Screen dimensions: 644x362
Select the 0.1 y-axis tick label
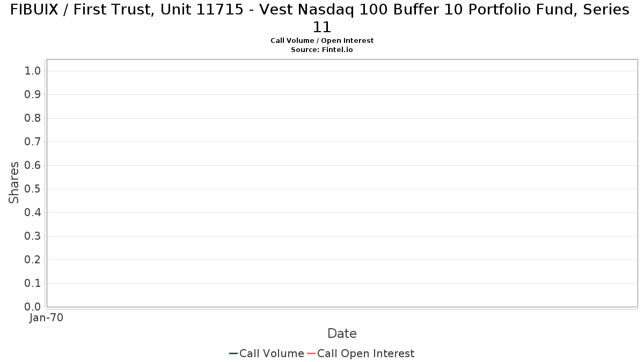tap(33, 284)
